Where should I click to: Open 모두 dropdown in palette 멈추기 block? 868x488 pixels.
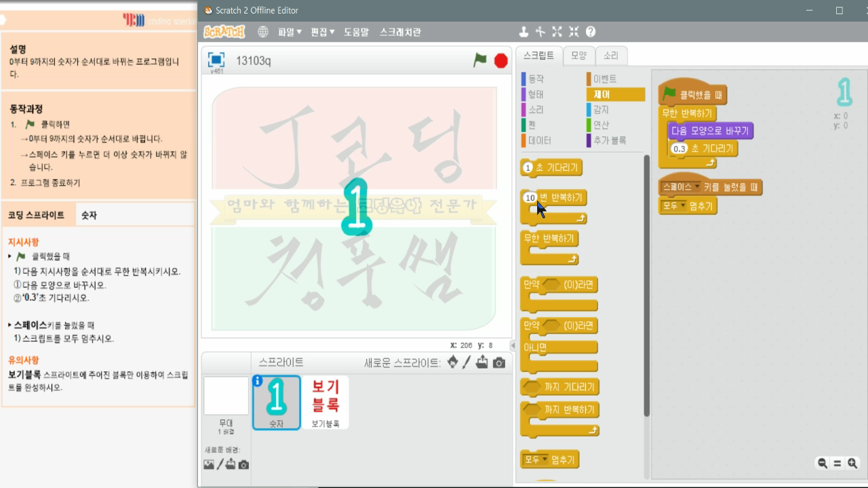point(536,460)
